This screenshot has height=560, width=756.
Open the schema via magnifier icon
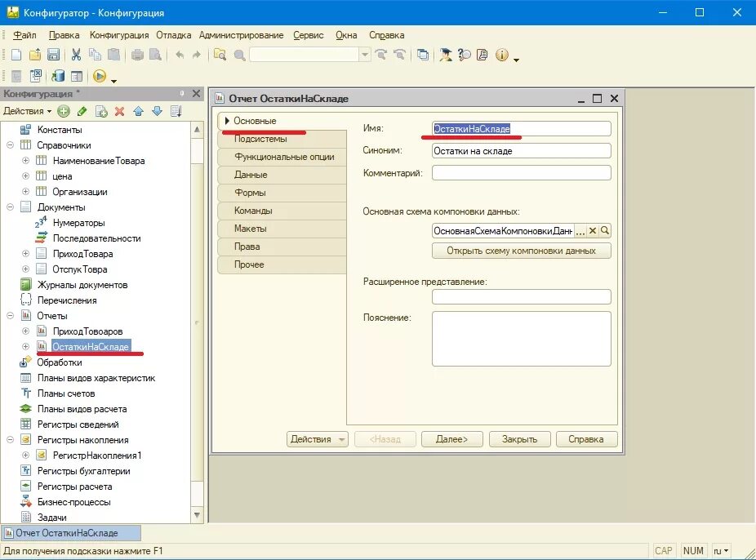pos(605,231)
